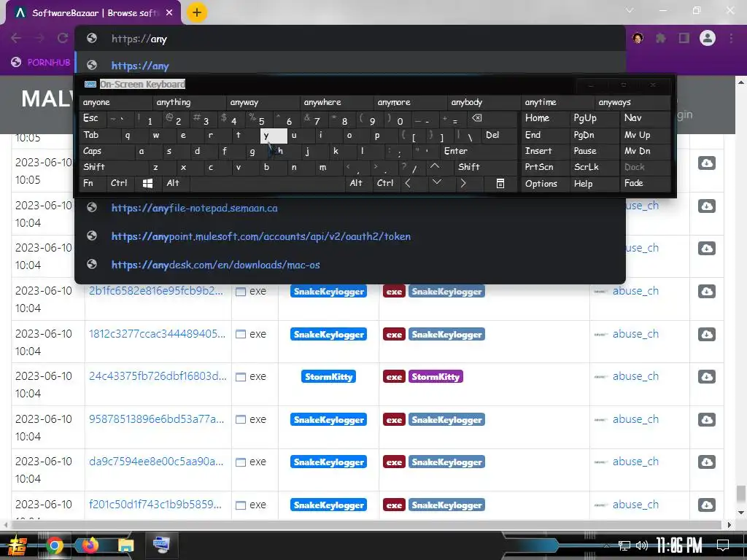This screenshot has width=747, height=560.
Task: Choose 'anything' keyboard word prediction
Action: click(x=190, y=102)
